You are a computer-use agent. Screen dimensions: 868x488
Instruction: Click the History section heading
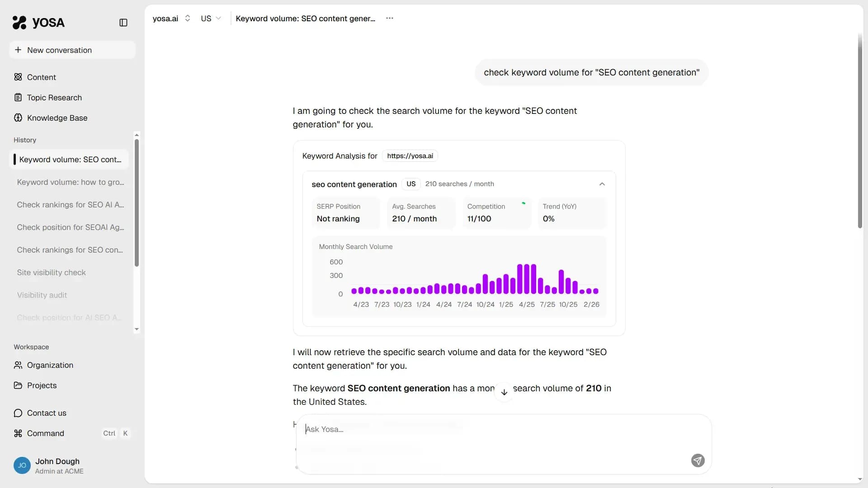pyautogui.click(x=25, y=140)
